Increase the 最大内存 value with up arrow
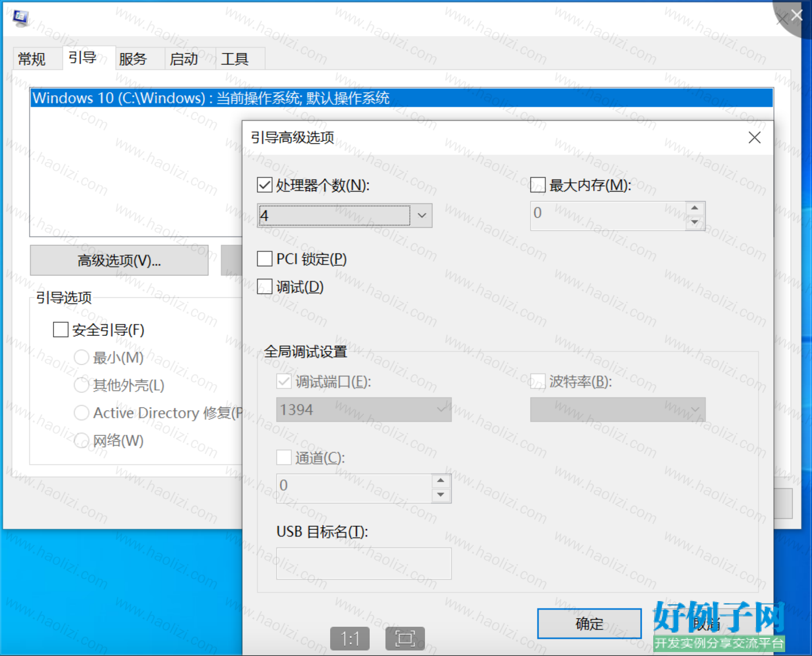The image size is (812, 656). pos(695,208)
